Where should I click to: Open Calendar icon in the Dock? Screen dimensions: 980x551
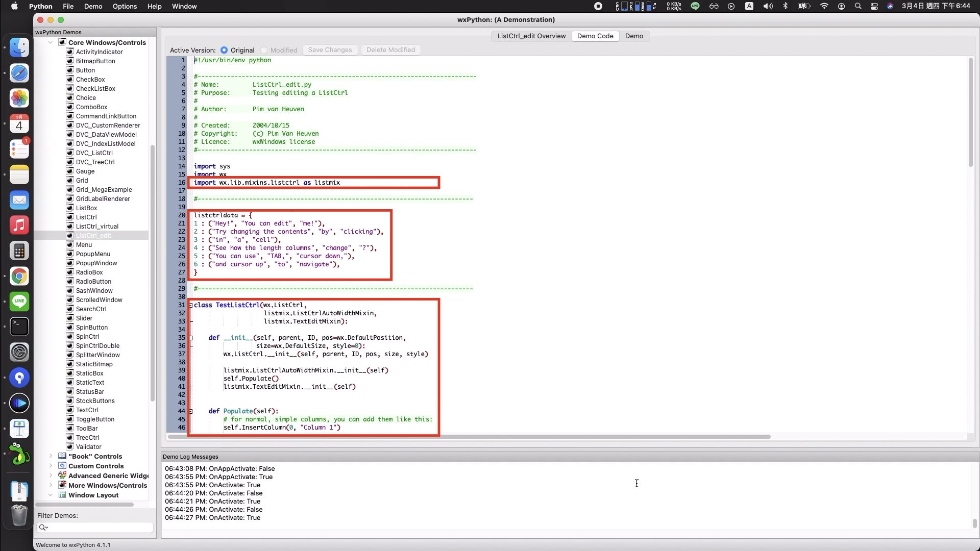(19, 123)
